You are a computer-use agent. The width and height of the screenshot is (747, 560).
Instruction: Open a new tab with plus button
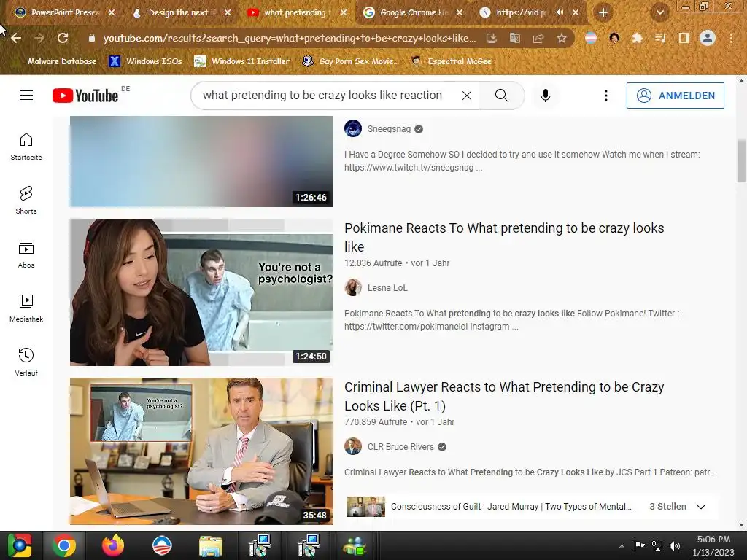point(603,13)
